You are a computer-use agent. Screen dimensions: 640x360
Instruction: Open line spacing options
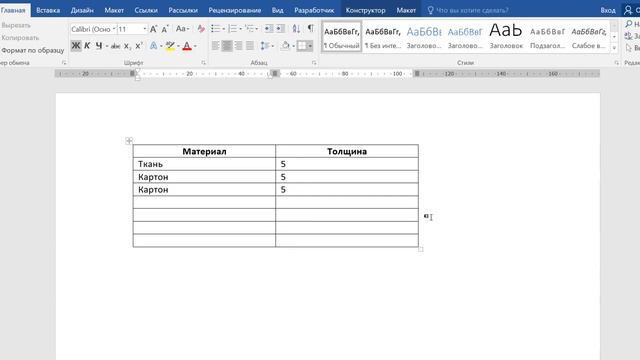coord(267,46)
